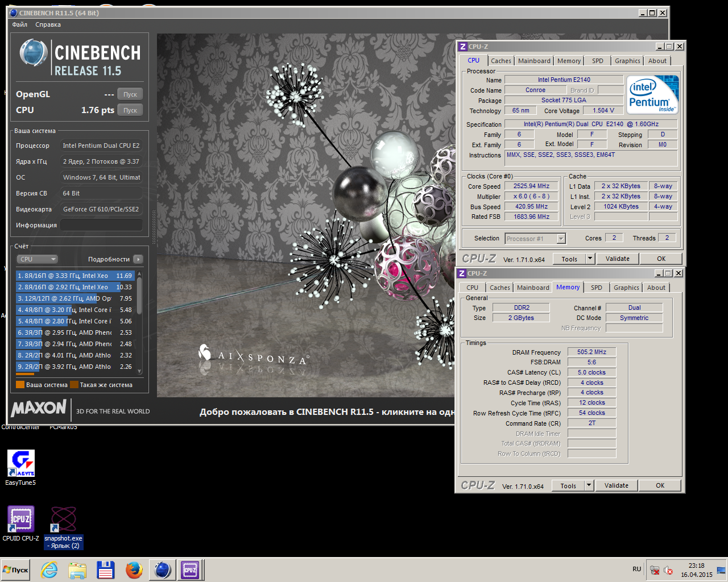The image size is (728, 582).
Task: Click Validate in top CPU-Z window
Action: pos(618,259)
